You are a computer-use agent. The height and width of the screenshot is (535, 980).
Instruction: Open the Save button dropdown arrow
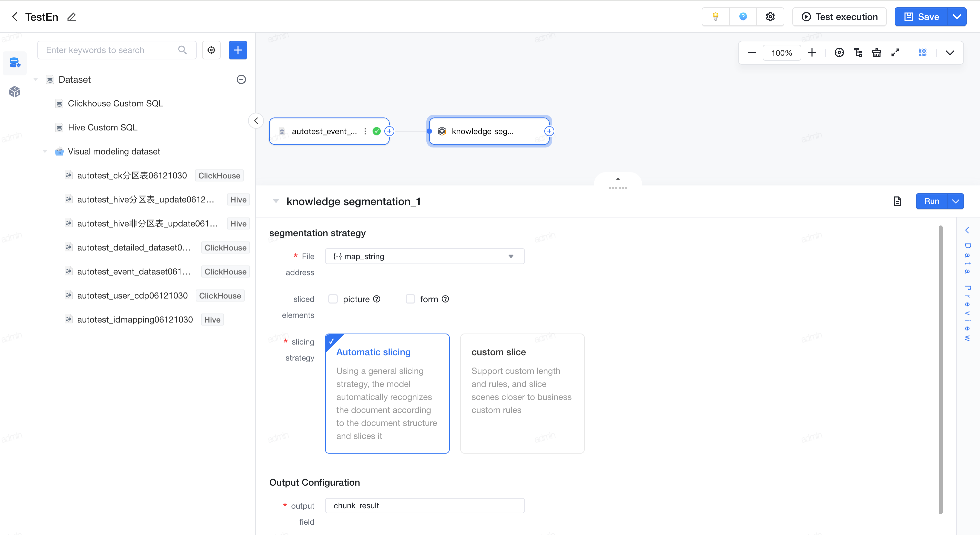point(957,17)
